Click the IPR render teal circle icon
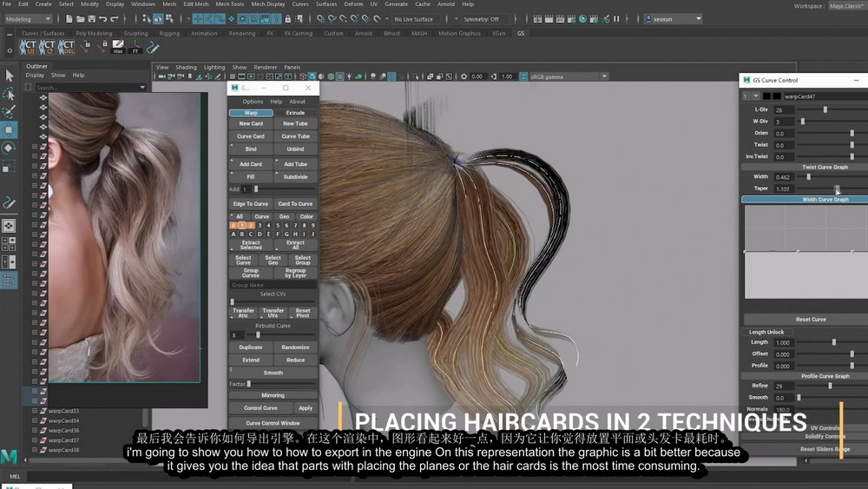This screenshot has width=868, height=489. pos(583,19)
